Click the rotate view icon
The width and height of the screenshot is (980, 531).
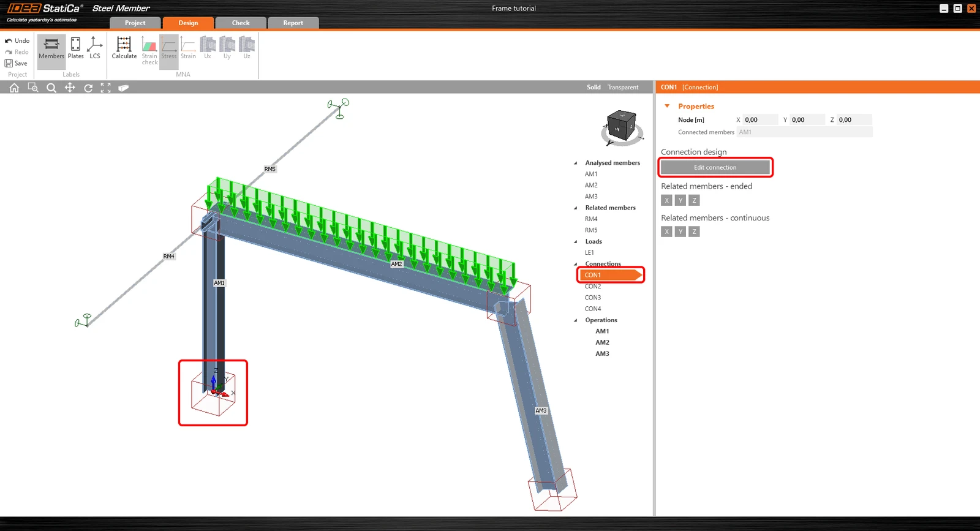click(x=88, y=88)
